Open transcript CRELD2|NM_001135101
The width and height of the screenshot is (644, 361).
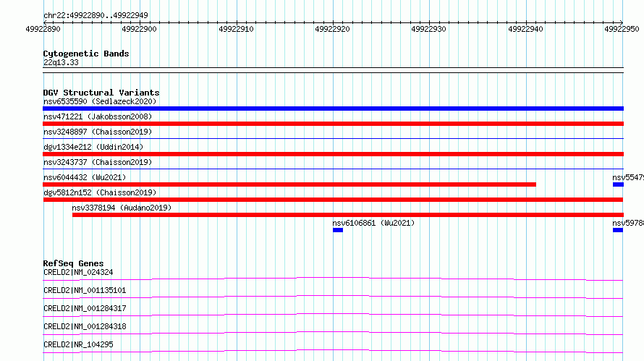pos(85,290)
